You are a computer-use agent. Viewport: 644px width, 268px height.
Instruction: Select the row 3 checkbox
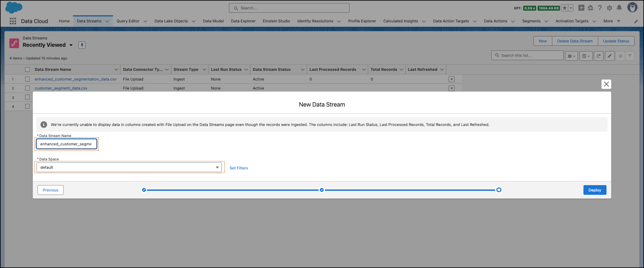coord(27,97)
